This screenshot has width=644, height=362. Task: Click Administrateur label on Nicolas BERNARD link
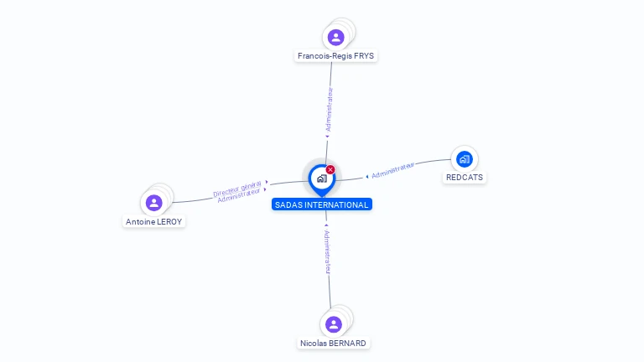coord(327,251)
